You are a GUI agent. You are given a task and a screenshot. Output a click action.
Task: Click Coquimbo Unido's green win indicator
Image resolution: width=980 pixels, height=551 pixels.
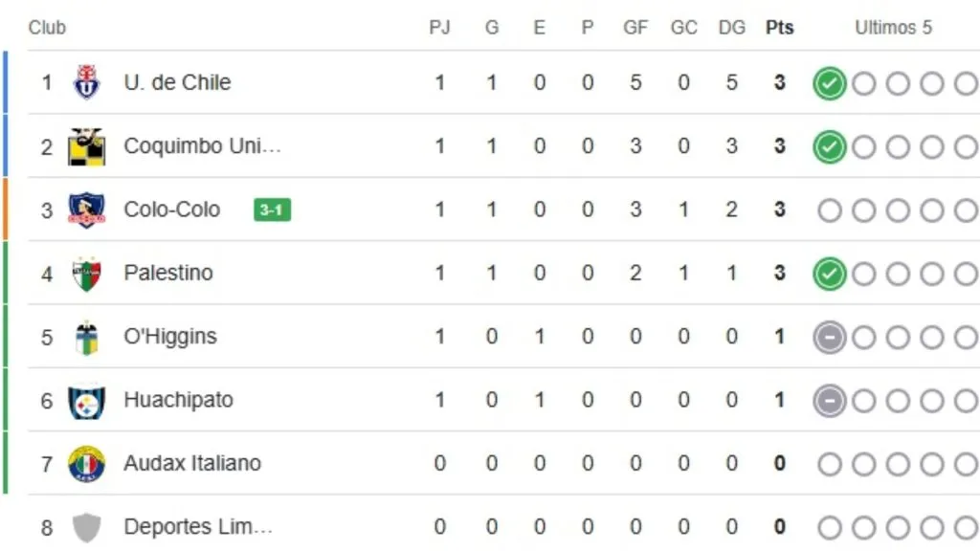click(x=829, y=147)
